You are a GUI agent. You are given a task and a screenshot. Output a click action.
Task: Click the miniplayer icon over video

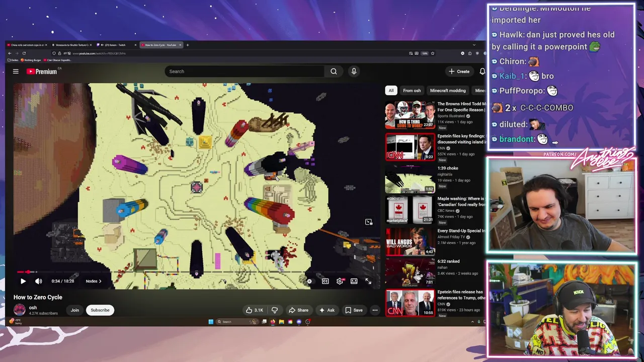[369, 222]
